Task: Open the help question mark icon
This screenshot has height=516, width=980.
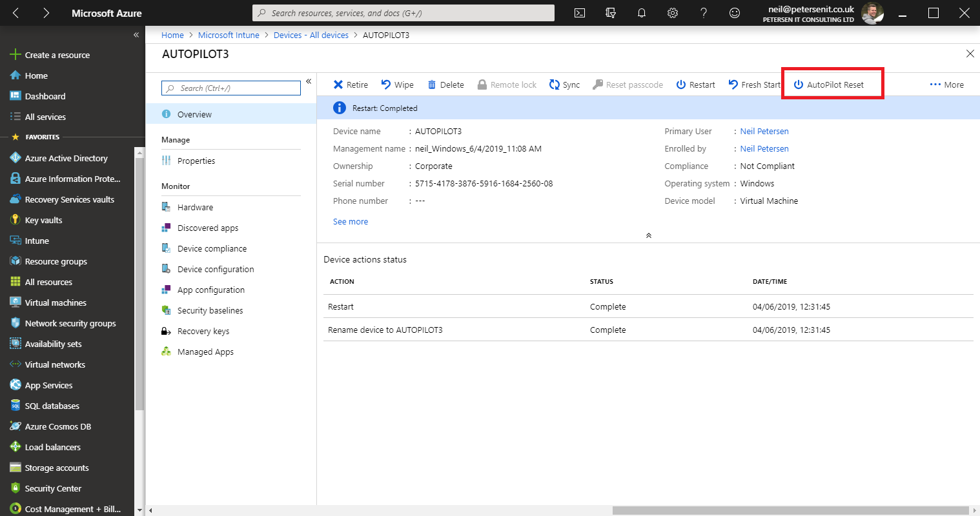Action: click(704, 13)
